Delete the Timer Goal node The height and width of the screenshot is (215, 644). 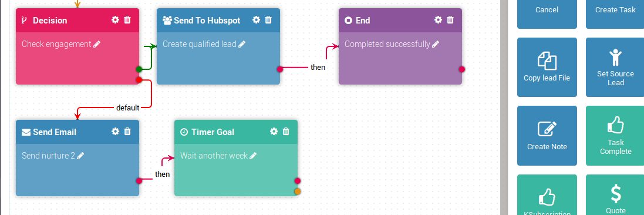(286, 131)
